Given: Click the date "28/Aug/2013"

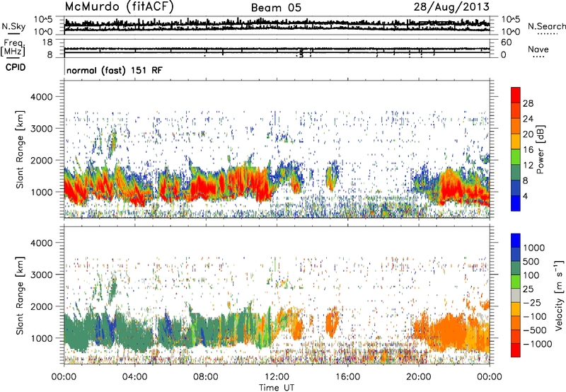Looking at the screenshot, I should tap(451, 7).
